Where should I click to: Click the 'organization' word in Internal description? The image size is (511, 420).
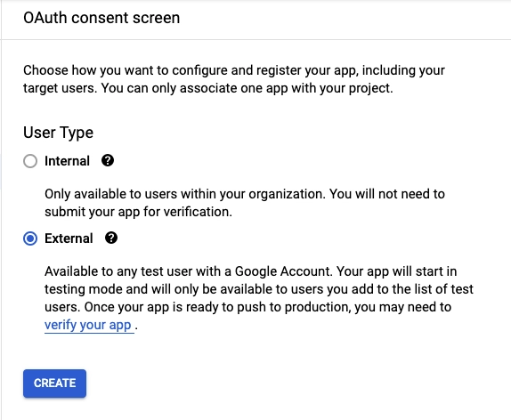click(286, 194)
